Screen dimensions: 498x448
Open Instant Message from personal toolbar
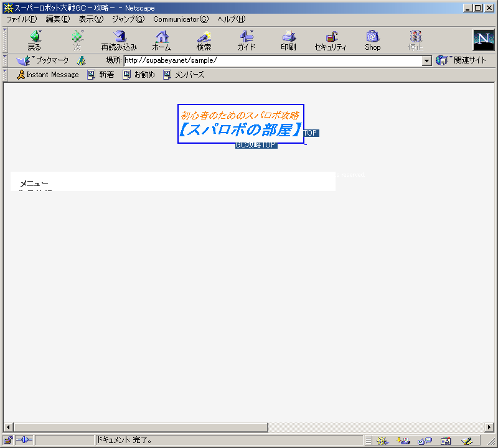pos(48,75)
